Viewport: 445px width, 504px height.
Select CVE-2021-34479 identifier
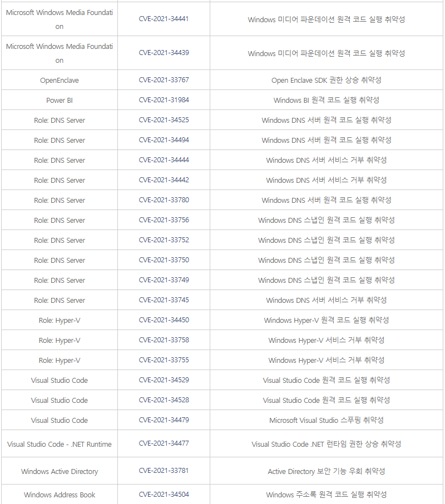164,420
